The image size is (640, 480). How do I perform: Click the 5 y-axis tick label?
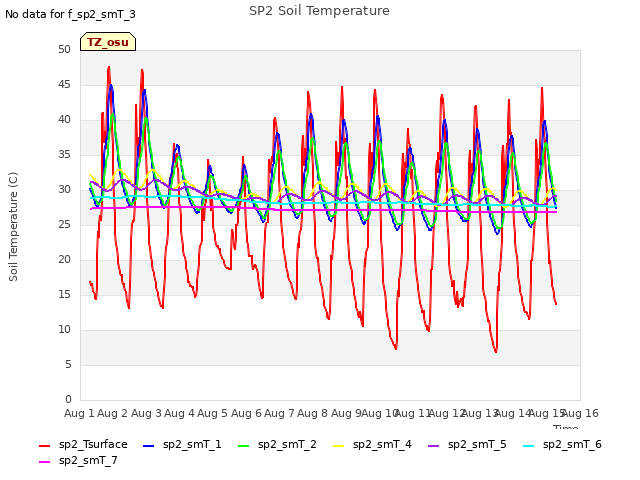click(x=68, y=364)
